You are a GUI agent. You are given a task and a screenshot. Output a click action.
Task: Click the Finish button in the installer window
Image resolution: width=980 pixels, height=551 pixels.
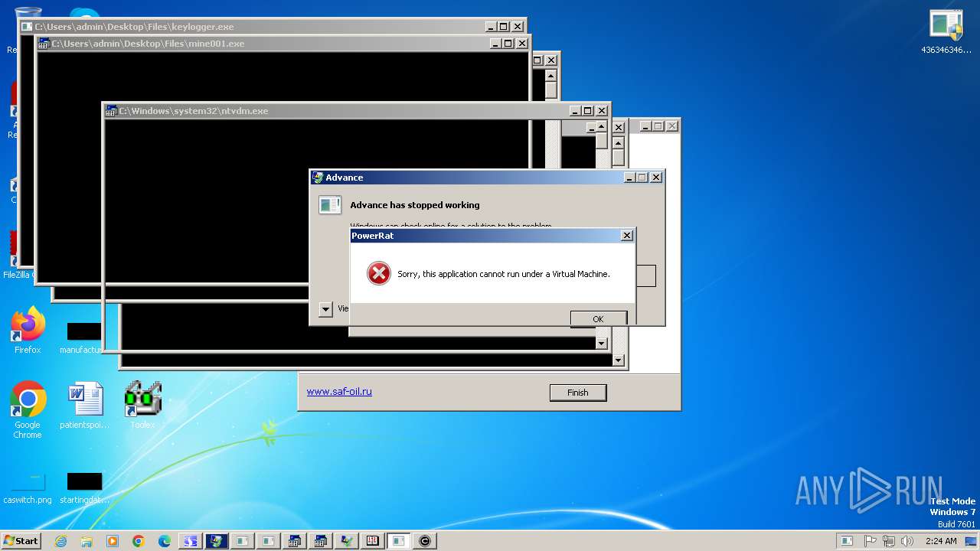point(578,393)
